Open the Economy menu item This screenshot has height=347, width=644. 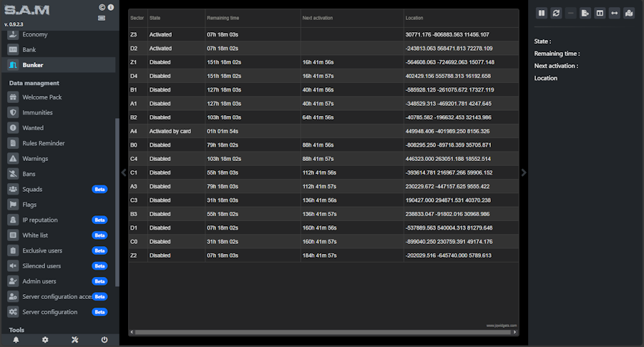tap(34, 34)
